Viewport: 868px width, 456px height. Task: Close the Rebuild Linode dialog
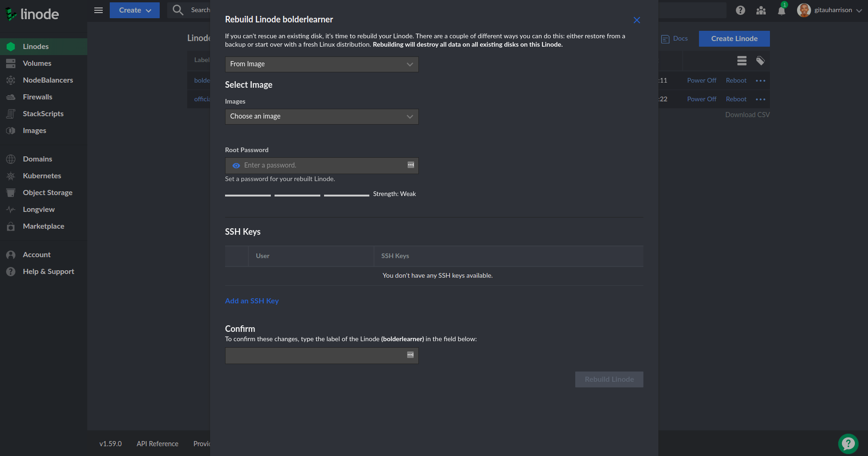[637, 20]
